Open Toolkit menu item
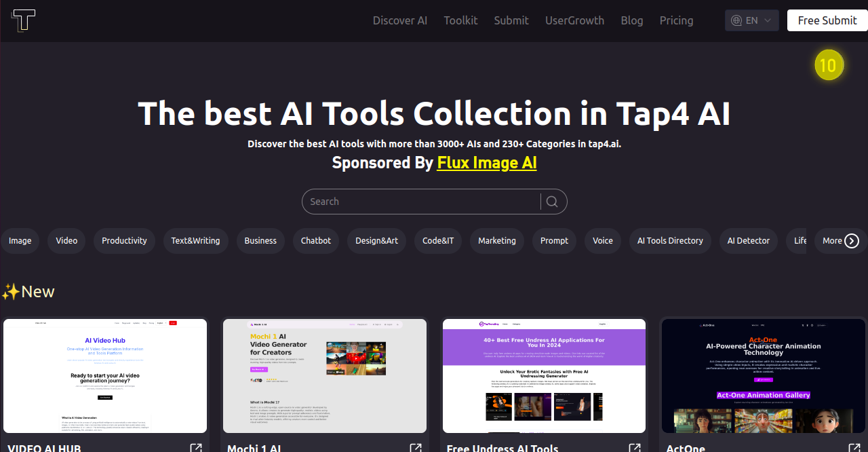The height and width of the screenshot is (452, 868). (460, 20)
